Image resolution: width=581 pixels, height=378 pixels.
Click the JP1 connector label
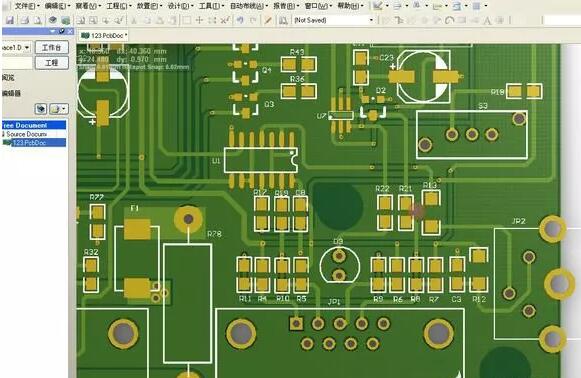tap(334, 302)
